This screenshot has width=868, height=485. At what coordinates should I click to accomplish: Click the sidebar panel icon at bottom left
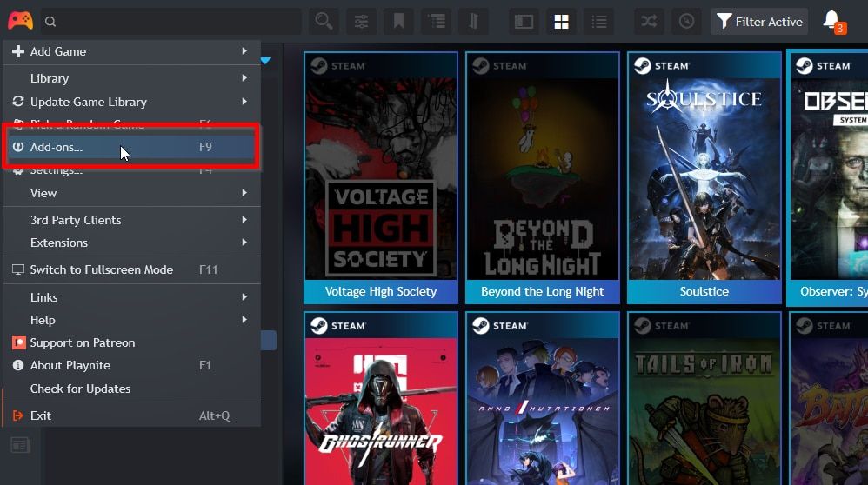[20, 445]
